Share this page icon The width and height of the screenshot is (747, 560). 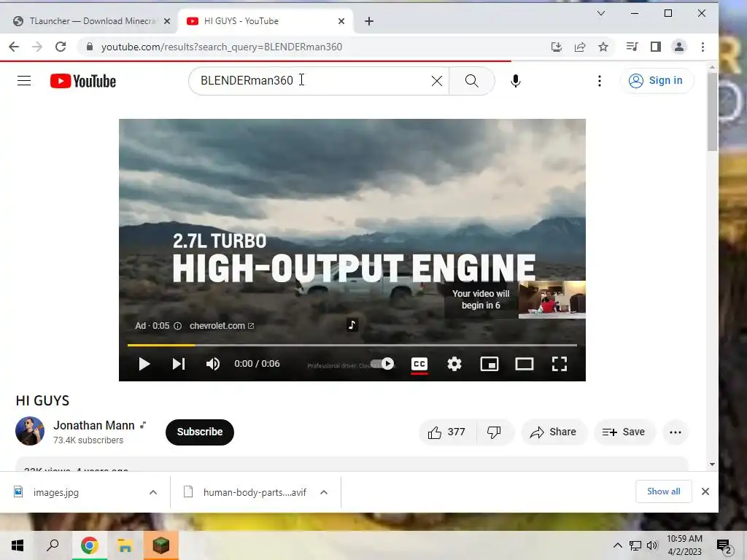580,47
